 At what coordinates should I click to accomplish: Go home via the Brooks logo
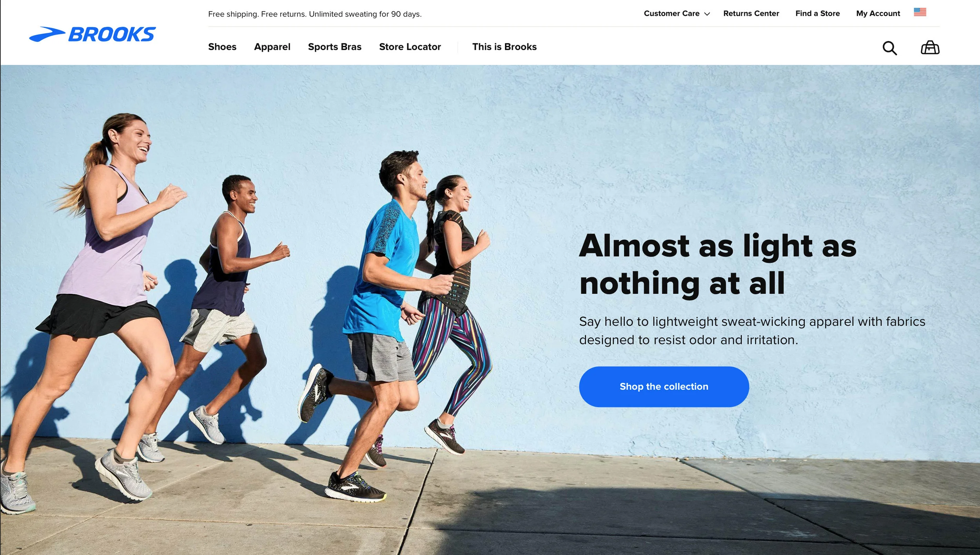pyautogui.click(x=93, y=34)
